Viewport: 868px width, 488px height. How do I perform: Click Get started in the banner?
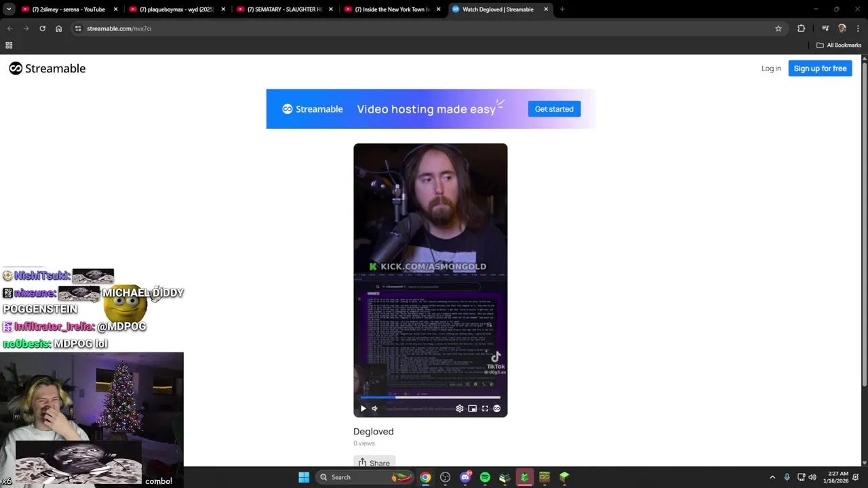click(x=554, y=109)
